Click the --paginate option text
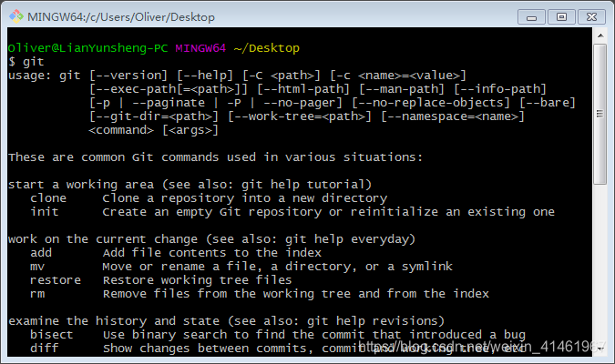The width and height of the screenshot is (615, 364). (169, 103)
